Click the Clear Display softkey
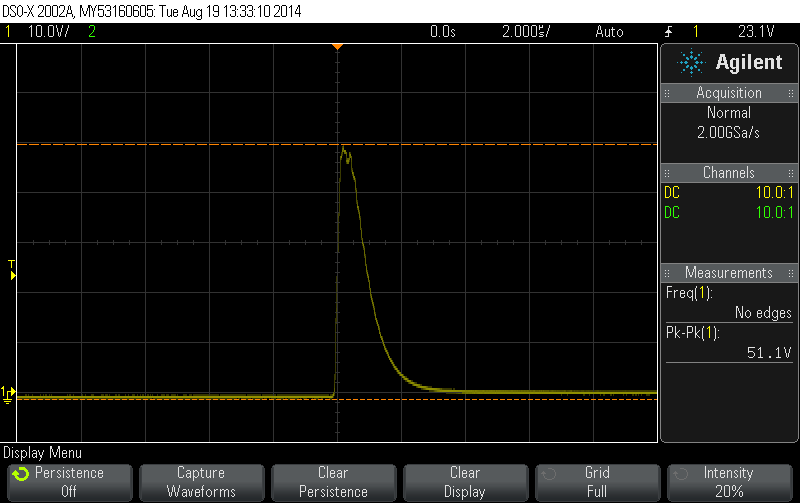 [x=465, y=482]
